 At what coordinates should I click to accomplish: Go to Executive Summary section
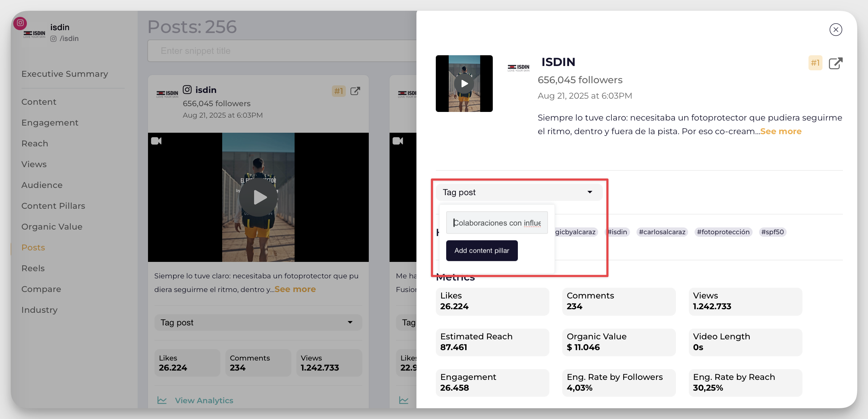click(x=65, y=74)
